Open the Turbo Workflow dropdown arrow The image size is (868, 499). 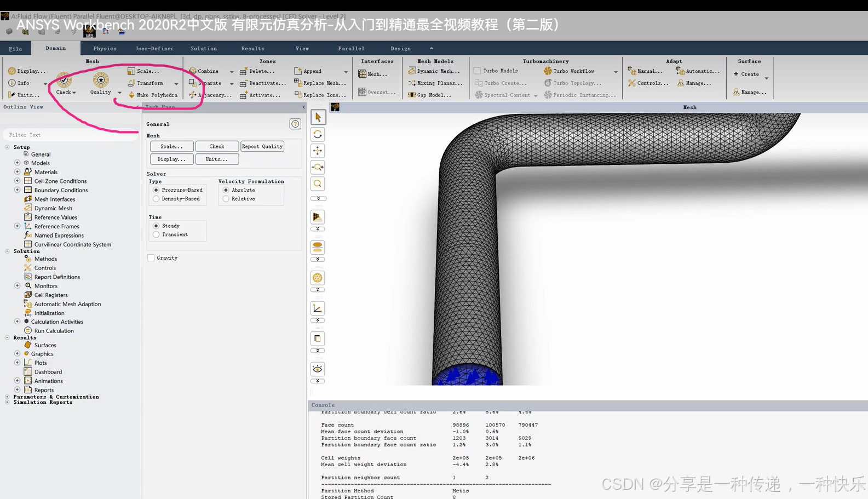point(616,72)
